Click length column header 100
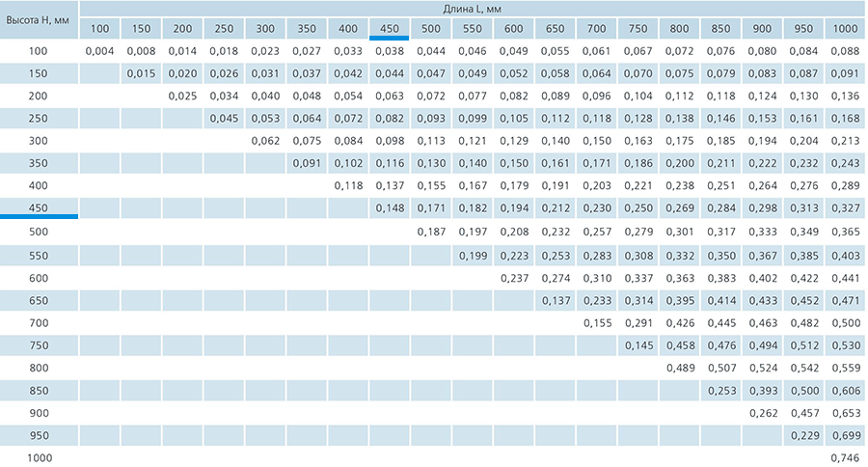This screenshot has width=868, height=467. [99, 29]
